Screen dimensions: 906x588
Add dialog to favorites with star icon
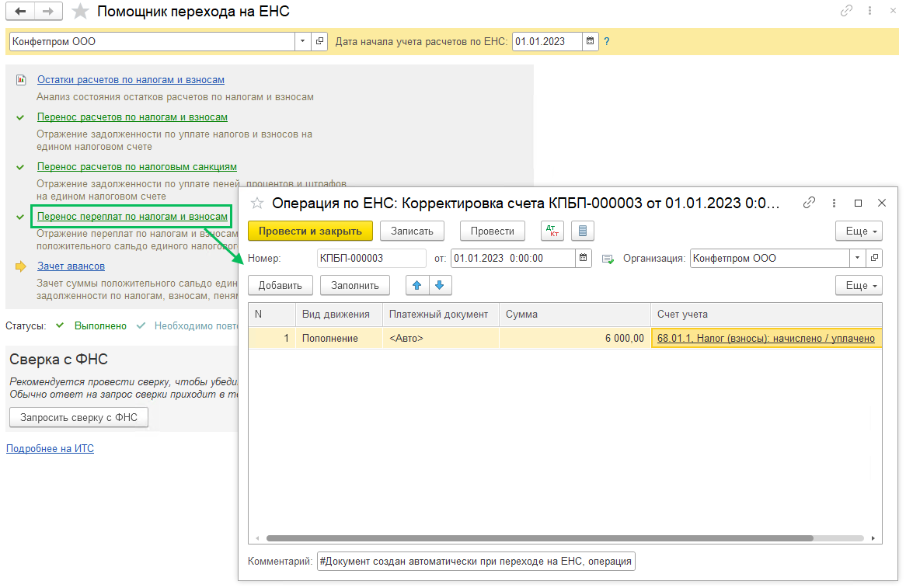(x=257, y=204)
